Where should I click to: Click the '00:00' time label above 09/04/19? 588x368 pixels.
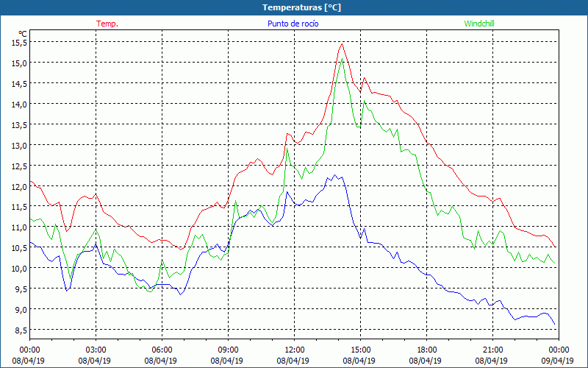coord(559,350)
